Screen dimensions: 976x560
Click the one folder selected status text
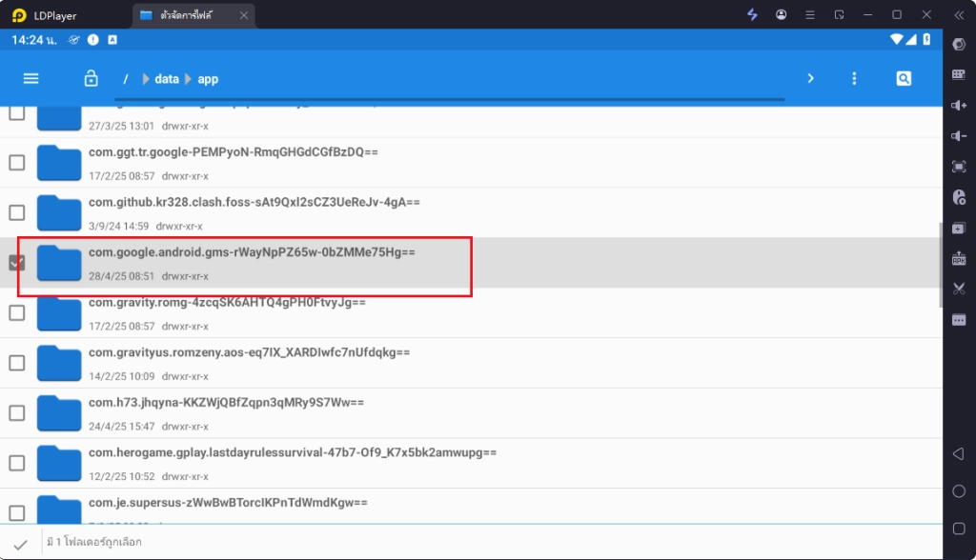pos(94,542)
